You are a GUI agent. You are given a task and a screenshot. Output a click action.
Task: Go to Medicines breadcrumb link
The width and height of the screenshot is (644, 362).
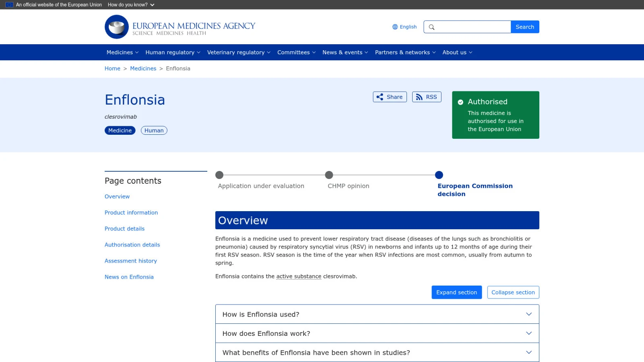point(143,68)
